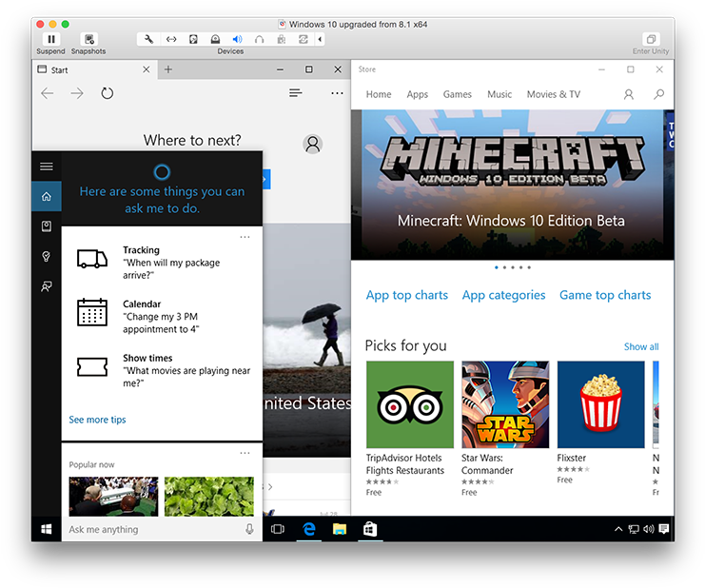Image resolution: width=705 pixels, height=588 pixels.
Task: Open Store from the taskbar
Action: pos(370,529)
